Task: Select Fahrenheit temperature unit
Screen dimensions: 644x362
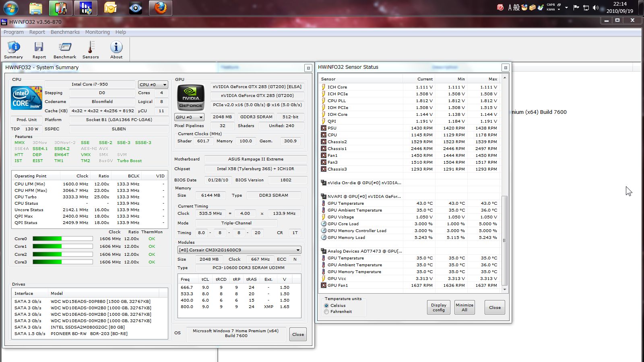Action: (x=326, y=312)
